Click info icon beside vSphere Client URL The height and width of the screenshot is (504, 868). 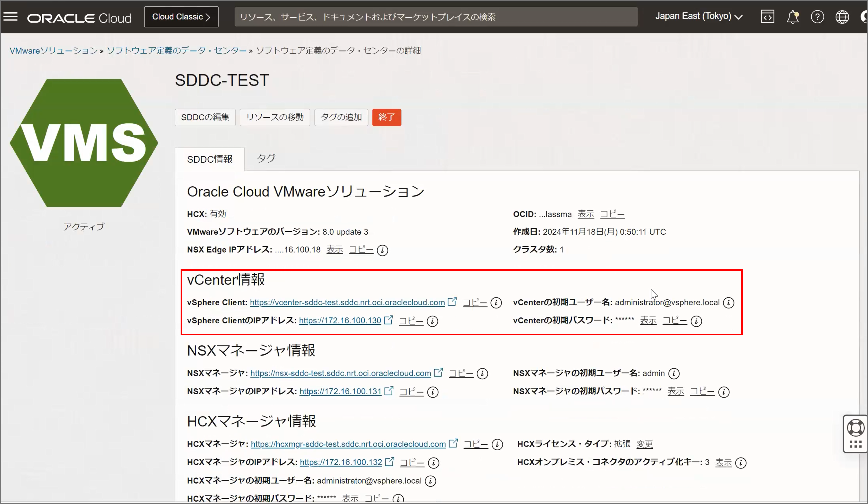click(x=496, y=303)
